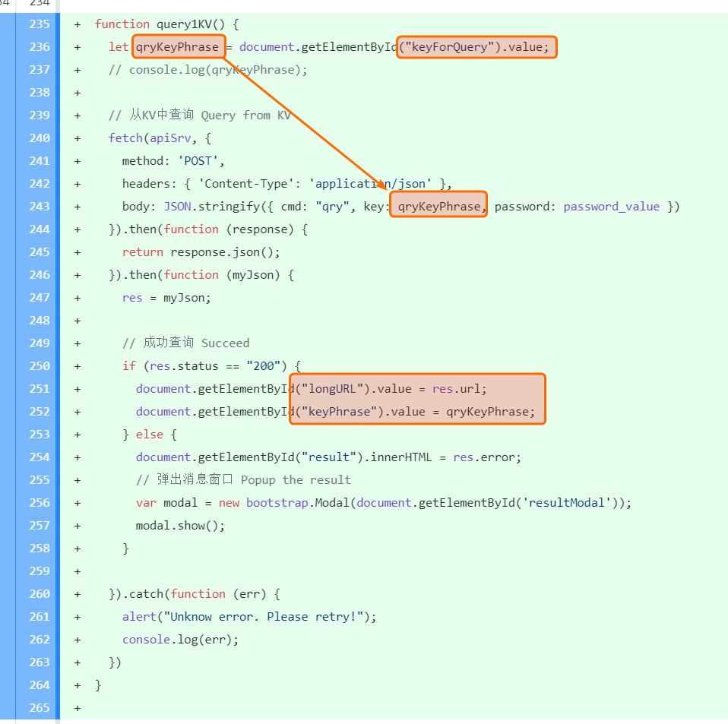The image size is (728, 724).
Task: Click the fetch call on line 240
Action: click(125, 138)
